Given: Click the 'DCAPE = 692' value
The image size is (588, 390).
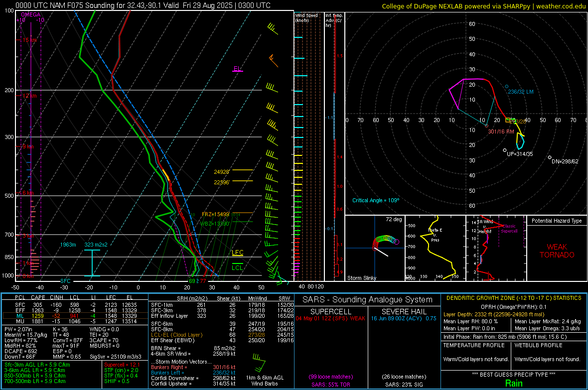Looking at the screenshot, I should pos(20,351).
